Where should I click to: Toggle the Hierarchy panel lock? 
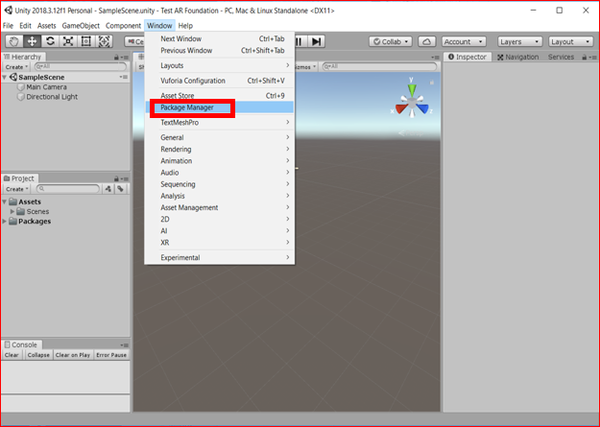[116, 57]
